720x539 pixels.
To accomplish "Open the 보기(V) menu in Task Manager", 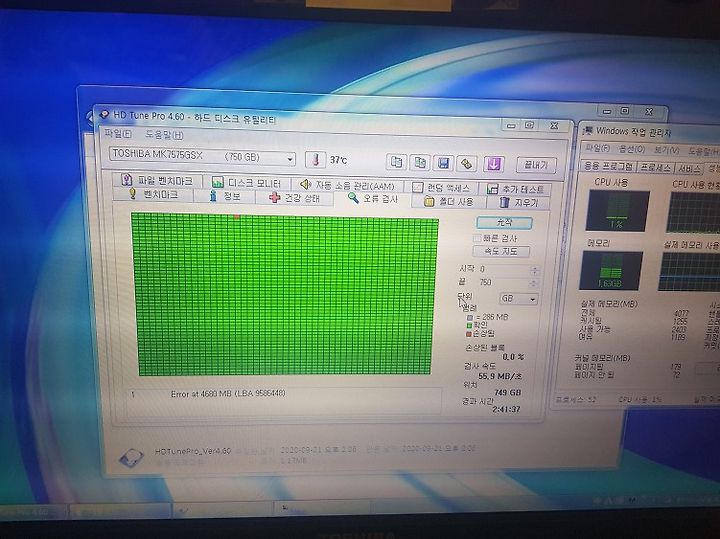I will pos(667,150).
